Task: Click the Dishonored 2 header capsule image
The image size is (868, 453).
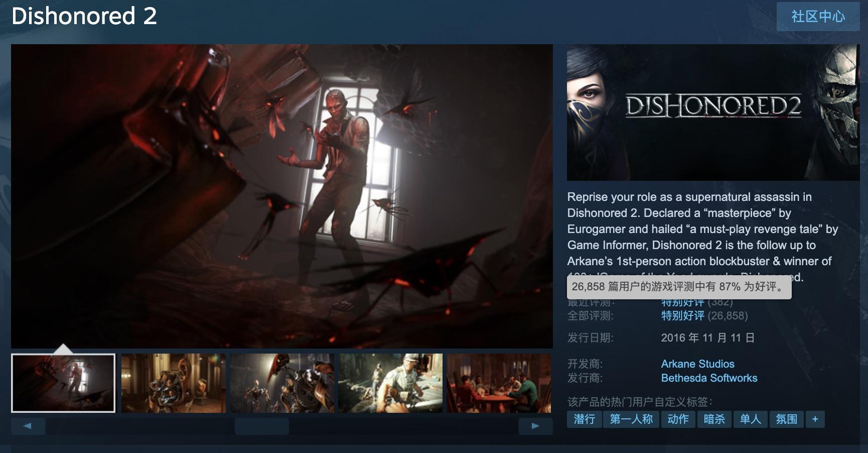Action: pyautogui.click(x=713, y=112)
